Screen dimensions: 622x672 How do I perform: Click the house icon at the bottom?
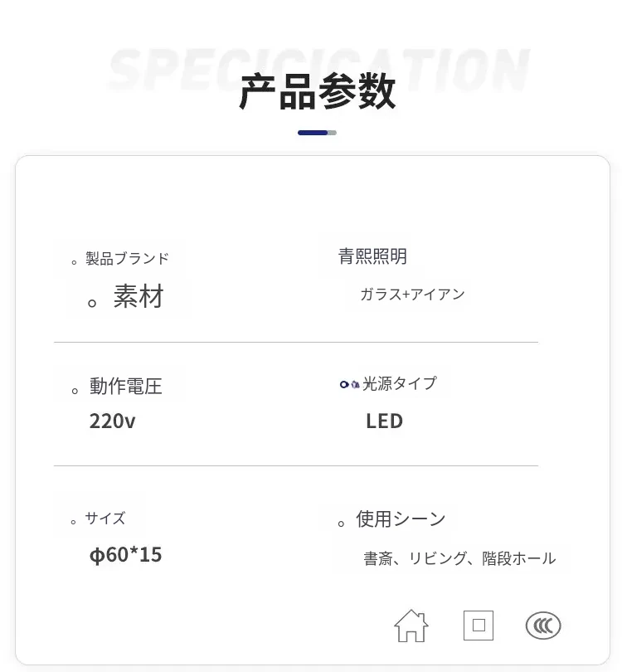tap(411, 625)
